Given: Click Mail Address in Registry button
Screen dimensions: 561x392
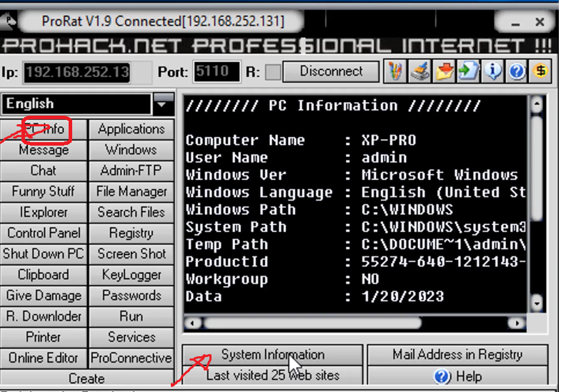Looking at the screenshot, I should point(457,355).
